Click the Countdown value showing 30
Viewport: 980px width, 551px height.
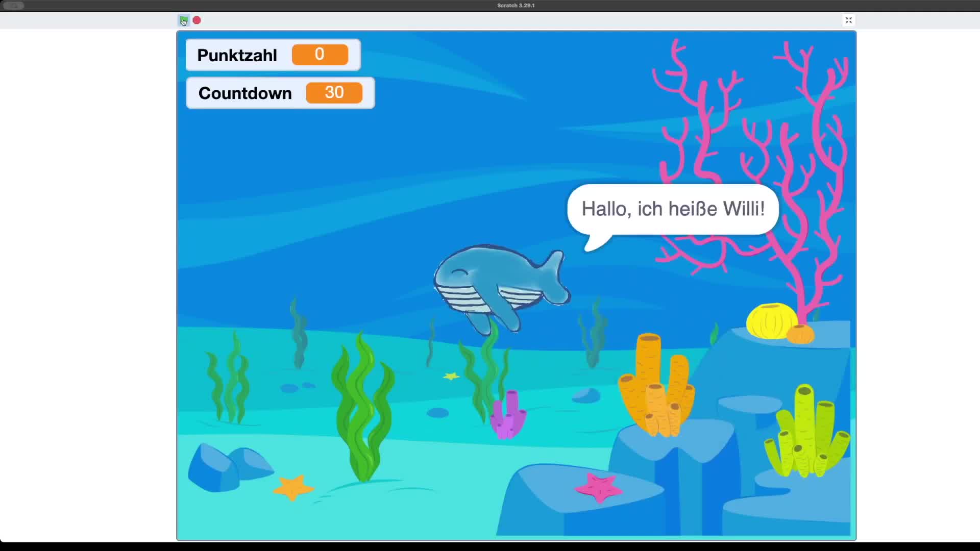[x=334, y=93]
